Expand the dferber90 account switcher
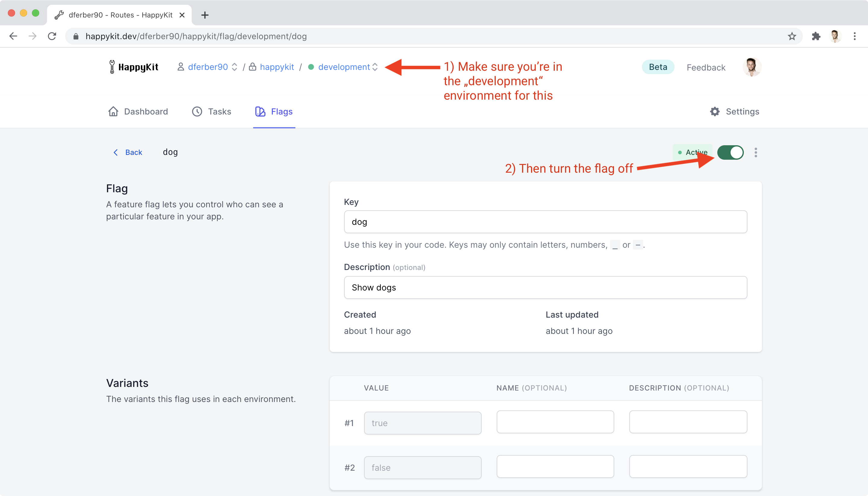The width and height of the screenshot is (868, 496). click(x=234, y=67)
